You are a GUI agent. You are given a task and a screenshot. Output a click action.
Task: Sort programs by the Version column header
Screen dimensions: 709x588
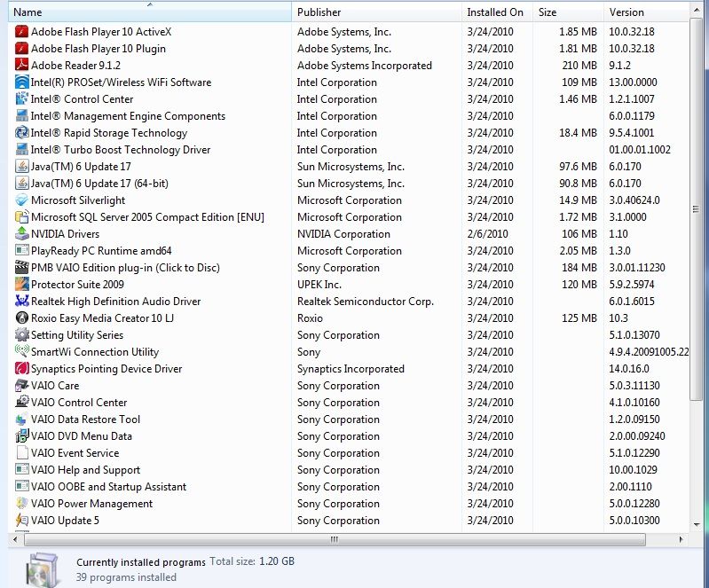(646, 12)
